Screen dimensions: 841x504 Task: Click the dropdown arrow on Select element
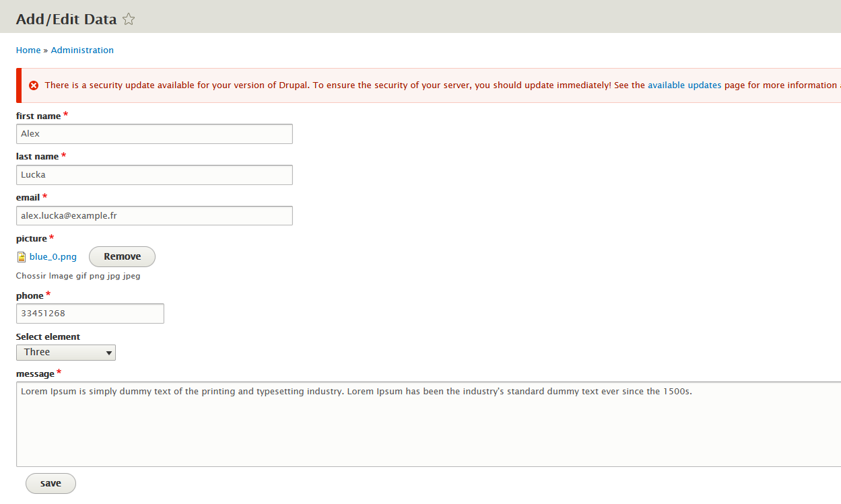click(108, 352)
